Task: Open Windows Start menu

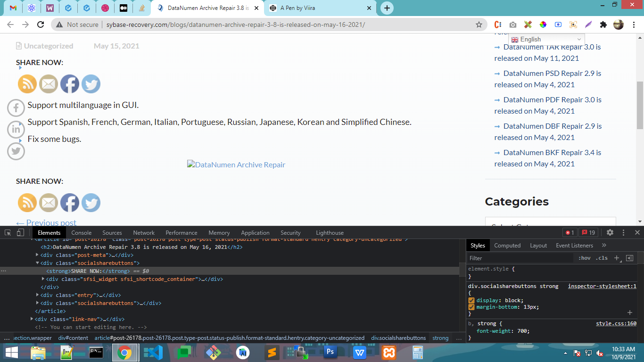Action: pyautogui.click(x=12, y=352)
